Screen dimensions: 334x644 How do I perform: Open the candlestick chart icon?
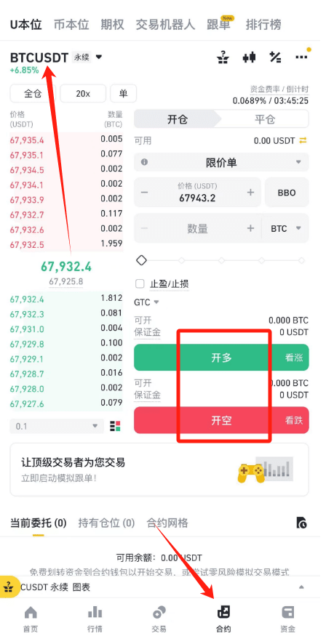click(x=249, y=57)
